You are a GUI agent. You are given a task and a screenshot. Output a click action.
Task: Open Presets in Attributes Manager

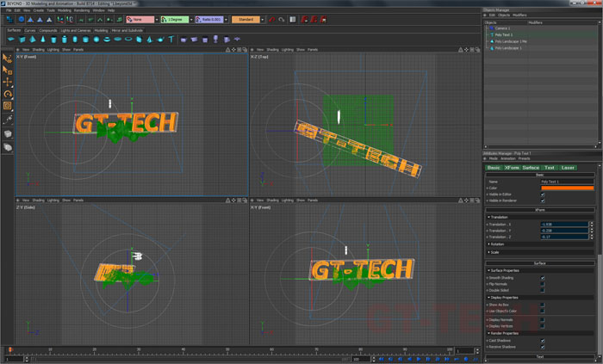click(x=524, y=158)
